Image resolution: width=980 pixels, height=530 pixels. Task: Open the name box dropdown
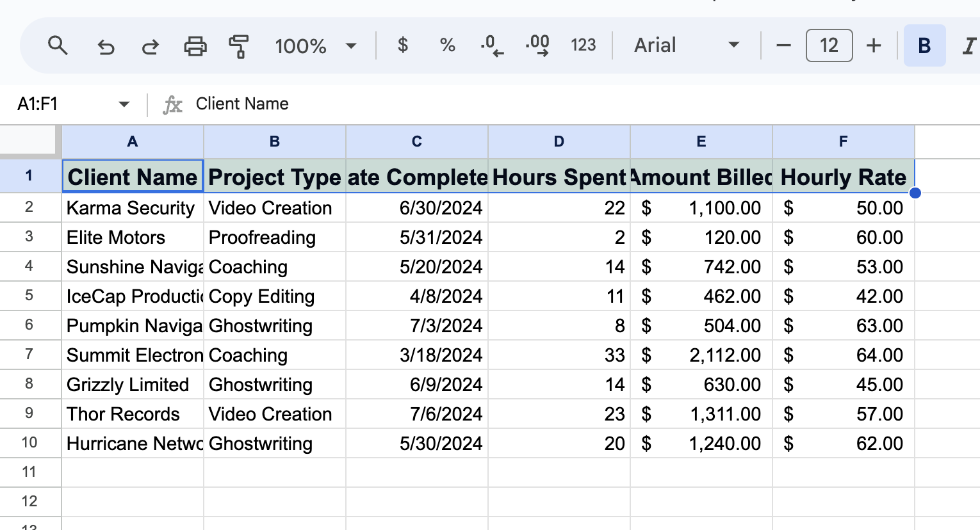tap(124, 104)
